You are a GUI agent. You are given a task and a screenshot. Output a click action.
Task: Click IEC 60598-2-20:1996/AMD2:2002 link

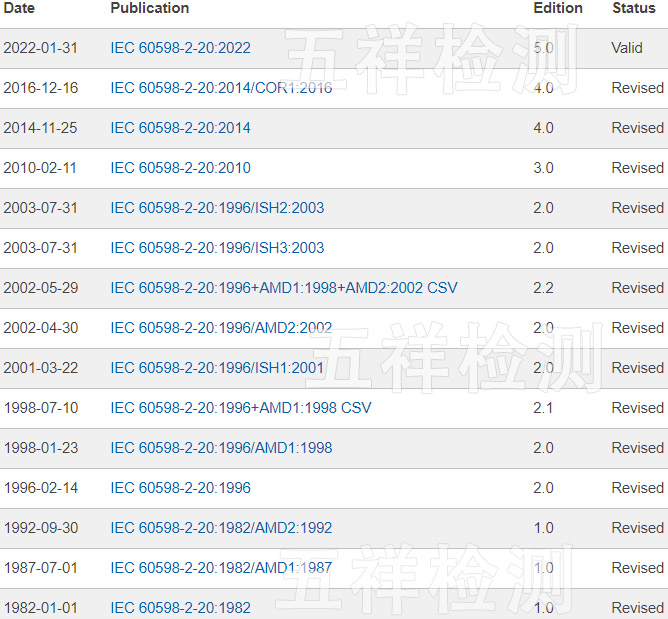click(221, 328)
